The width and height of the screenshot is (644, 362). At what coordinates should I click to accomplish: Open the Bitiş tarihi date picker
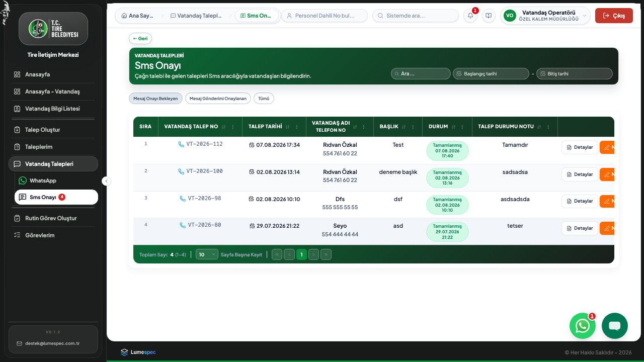575,73
